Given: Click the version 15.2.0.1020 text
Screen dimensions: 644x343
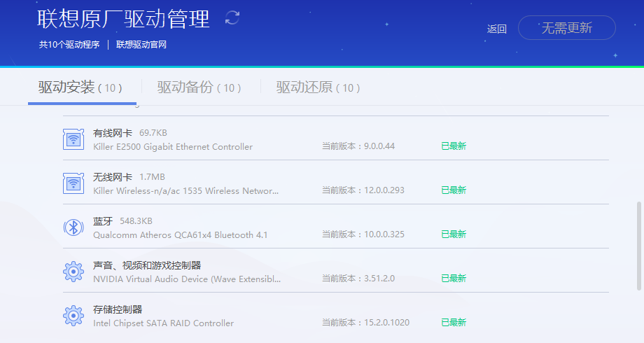Looking at the screenshot, I should tap(386, 323).
